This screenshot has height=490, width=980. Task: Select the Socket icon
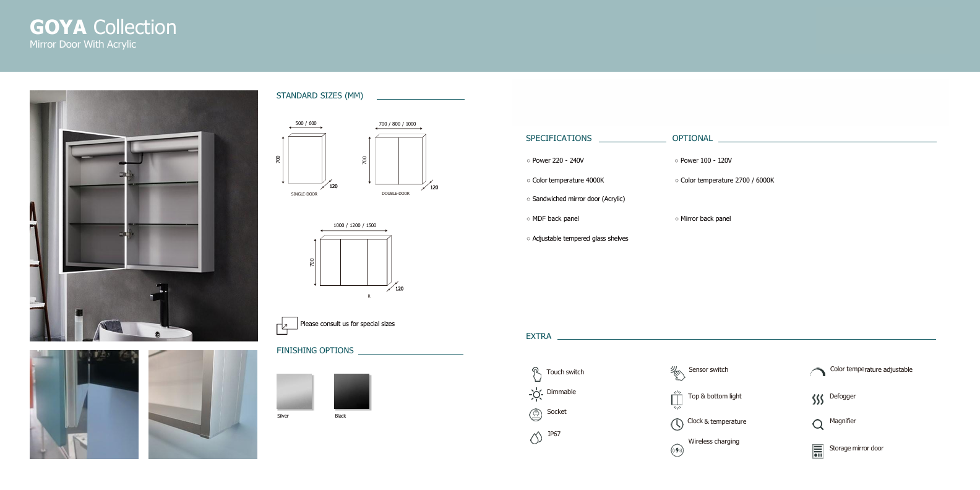pos(536,415)
